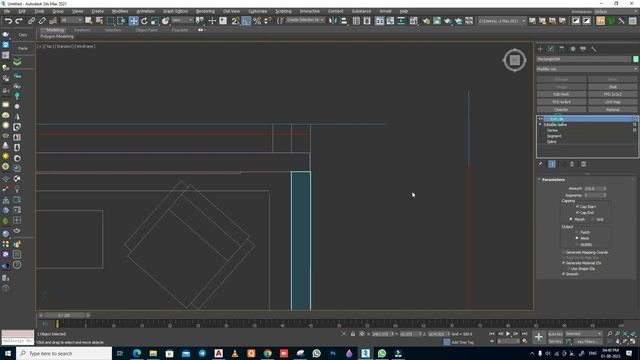Screen dimensions: 640x360
Task: Activate Select and Scale tool
Action: coord(155,21)
